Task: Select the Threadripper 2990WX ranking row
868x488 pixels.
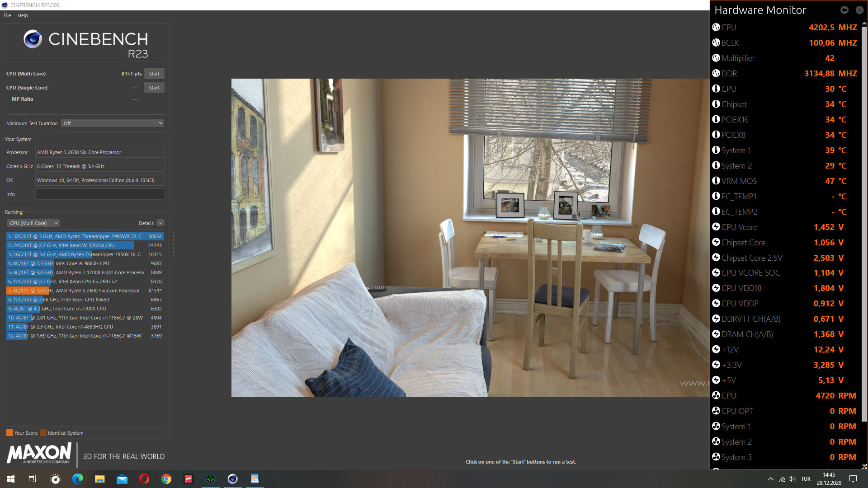Action: pos(85,236)
